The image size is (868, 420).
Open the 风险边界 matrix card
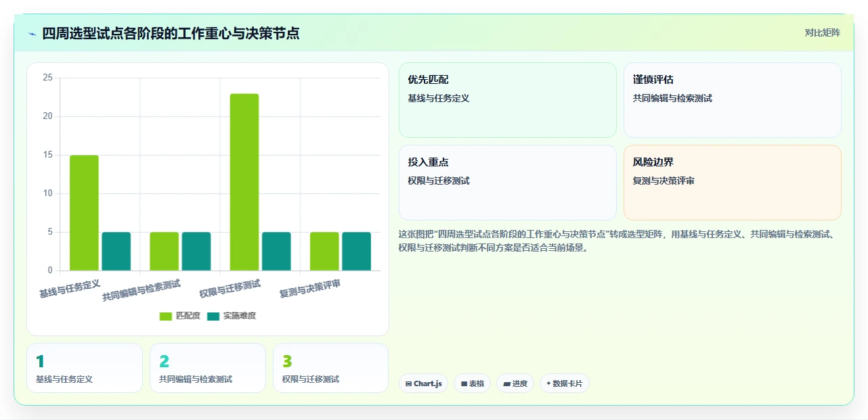click(x=732, y=183)
